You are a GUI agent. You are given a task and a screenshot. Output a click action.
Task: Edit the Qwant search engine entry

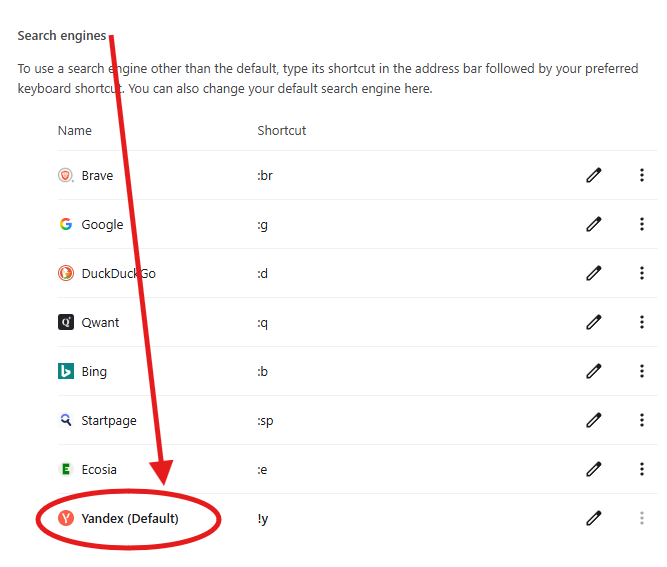pos(594,322)
